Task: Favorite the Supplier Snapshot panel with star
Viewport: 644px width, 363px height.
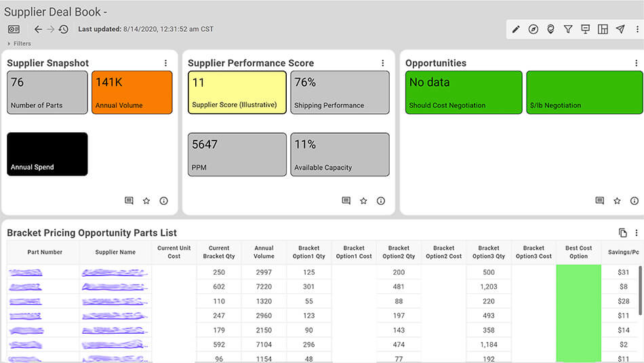Action: point(146,201)
